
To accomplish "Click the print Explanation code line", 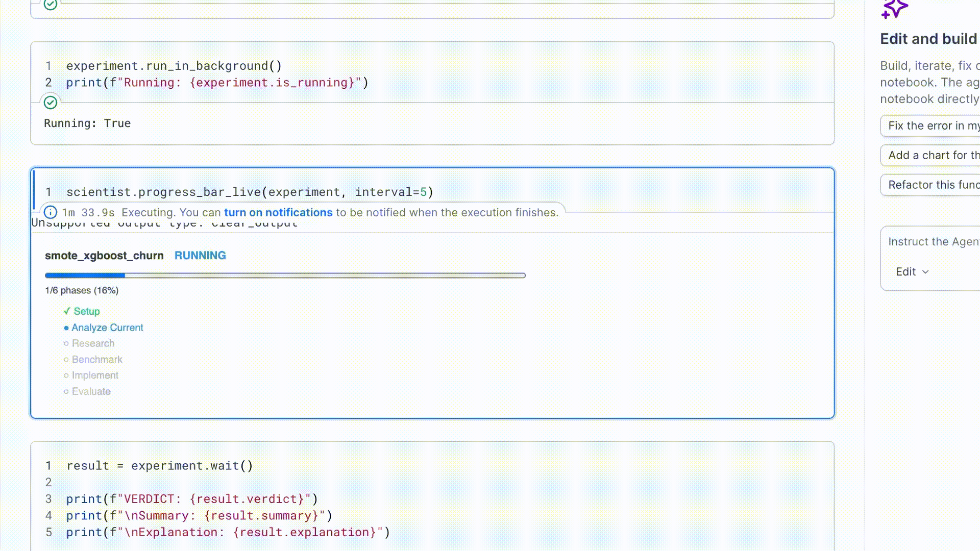I will click(228, 532).
